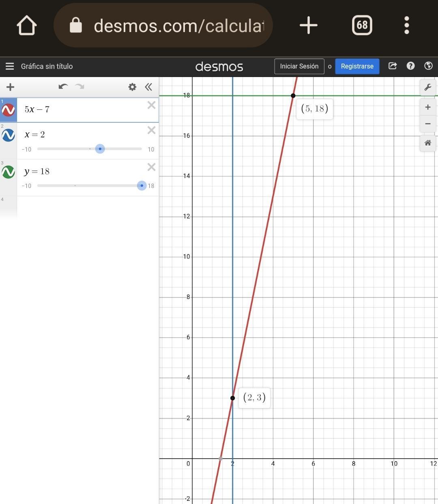Image resolution: width=438 pixels, height=504 pixels.
Task: Open graph settings wrench icon
Action: coord(427,88)
